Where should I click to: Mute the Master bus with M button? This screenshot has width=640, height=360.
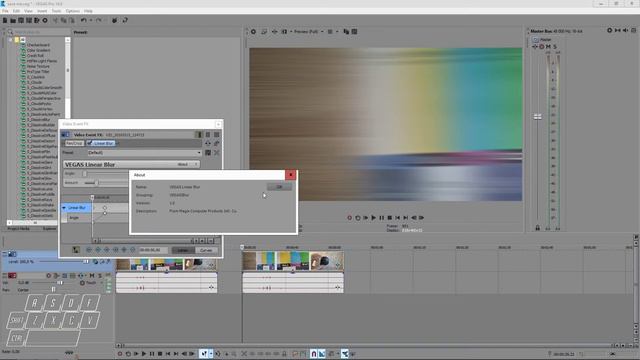548,47
